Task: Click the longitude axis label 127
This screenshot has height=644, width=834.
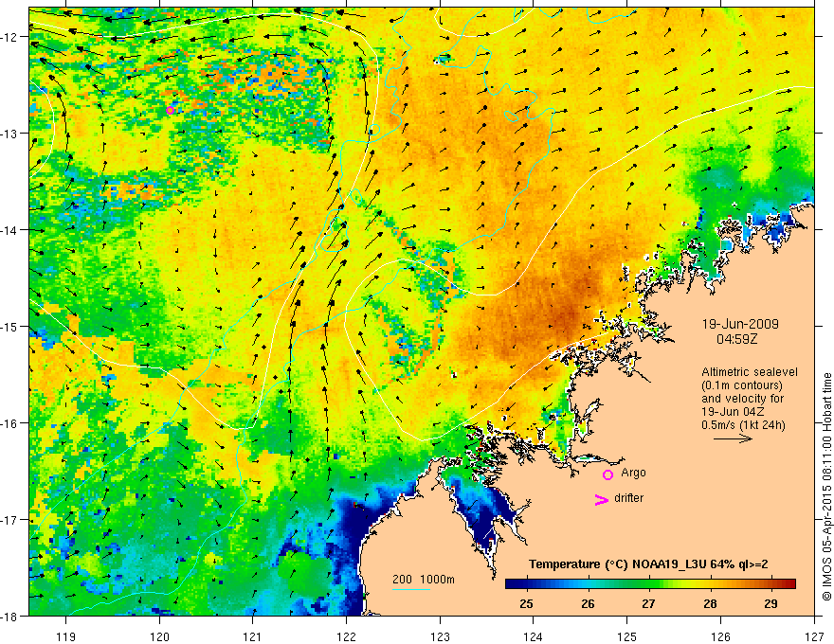Action: pyautogui.click(x=814, y=636)
